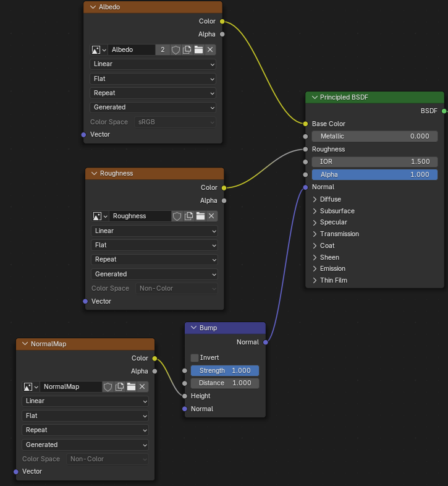The width and height of the screenshot is (448, 486).
Task: Collapse the Principled BSDF node header arrow
Action: [315, 97]
